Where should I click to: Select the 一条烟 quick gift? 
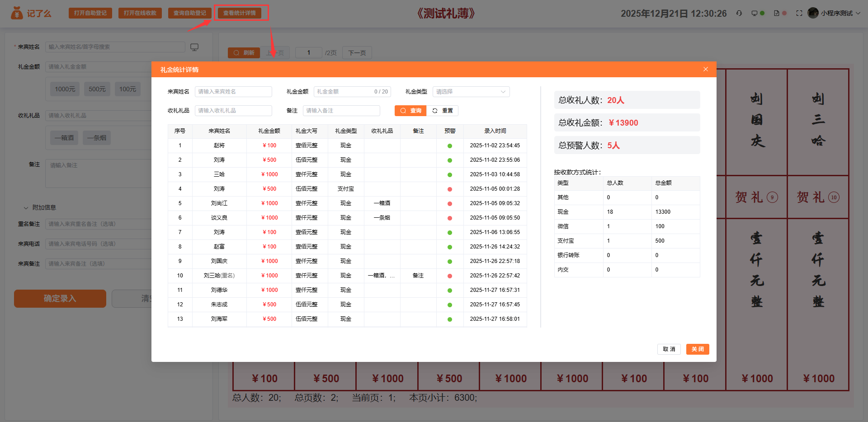[97, 138]
